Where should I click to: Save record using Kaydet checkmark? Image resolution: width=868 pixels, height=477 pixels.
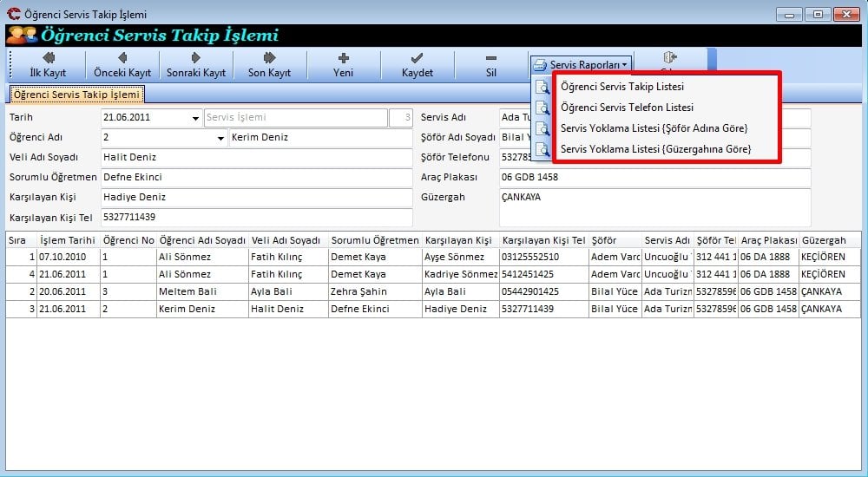pos(417,65)
